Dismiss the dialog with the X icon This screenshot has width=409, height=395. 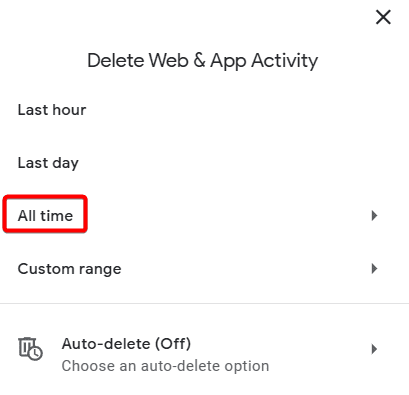(383, 17)
